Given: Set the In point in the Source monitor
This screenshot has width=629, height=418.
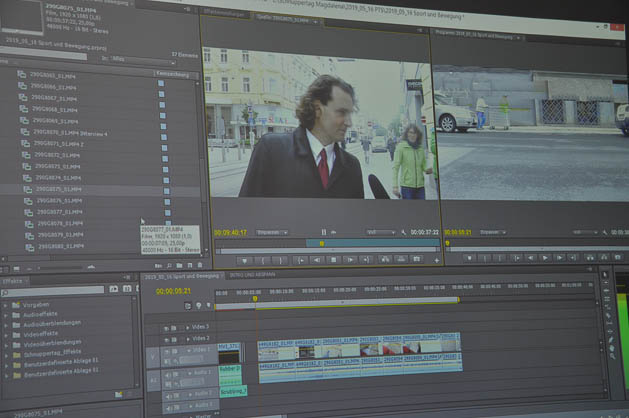Looking at the screenshot, I should (263, 261).
